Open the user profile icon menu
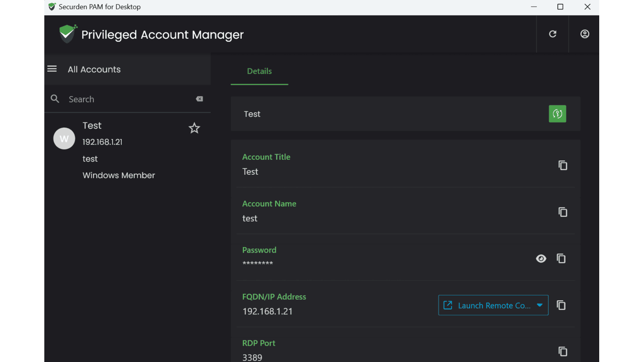The image size is (644, 362). (585, 34)
